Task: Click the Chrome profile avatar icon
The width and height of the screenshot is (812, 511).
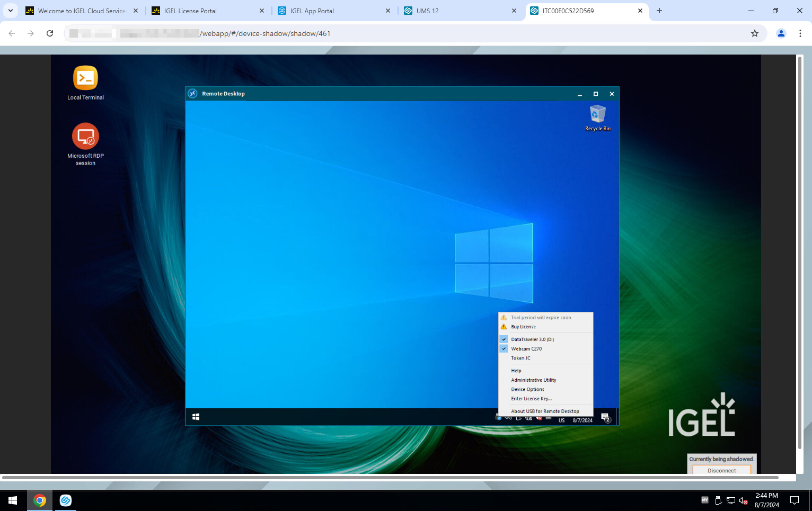Action: point(781,33)
